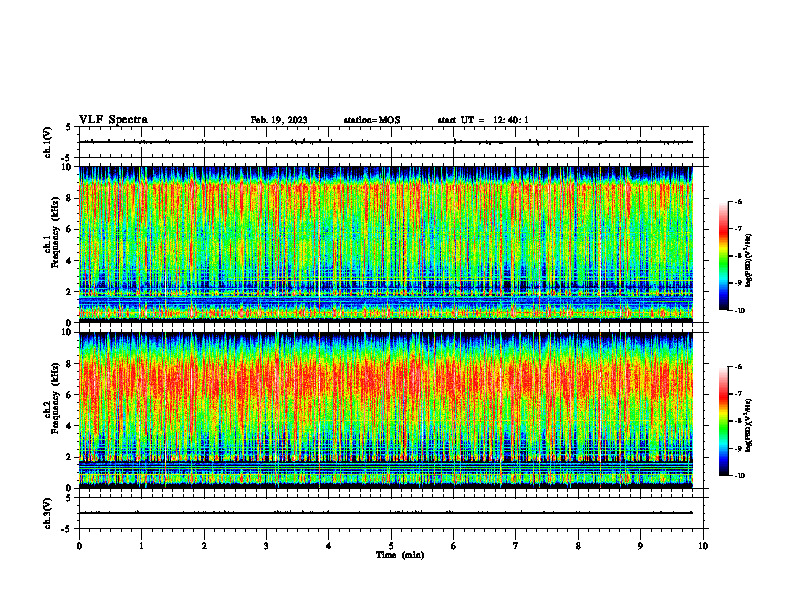Click inside the ch.1 spectrogram panel
This screenshot has width=792, height=612.
pos(386,244)
